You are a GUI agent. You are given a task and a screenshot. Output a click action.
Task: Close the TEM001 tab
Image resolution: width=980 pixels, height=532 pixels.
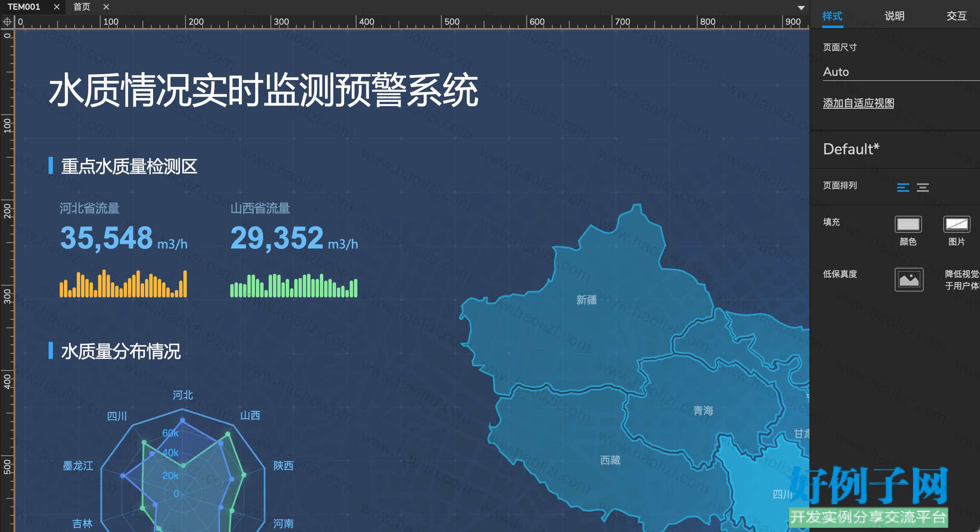56,7
